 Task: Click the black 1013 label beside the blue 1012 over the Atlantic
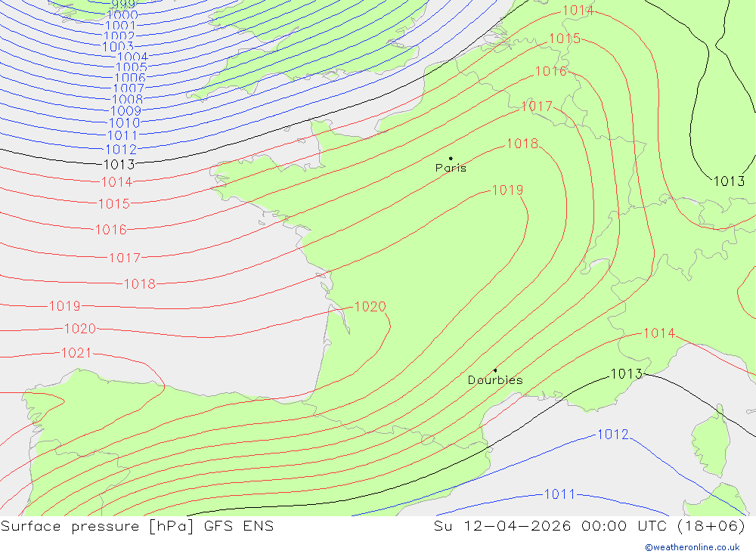[119, 165]
